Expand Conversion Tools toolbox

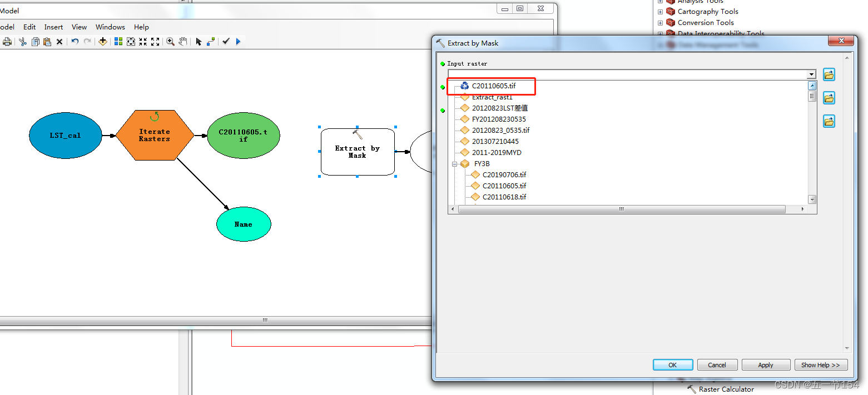tap(661, 23)
